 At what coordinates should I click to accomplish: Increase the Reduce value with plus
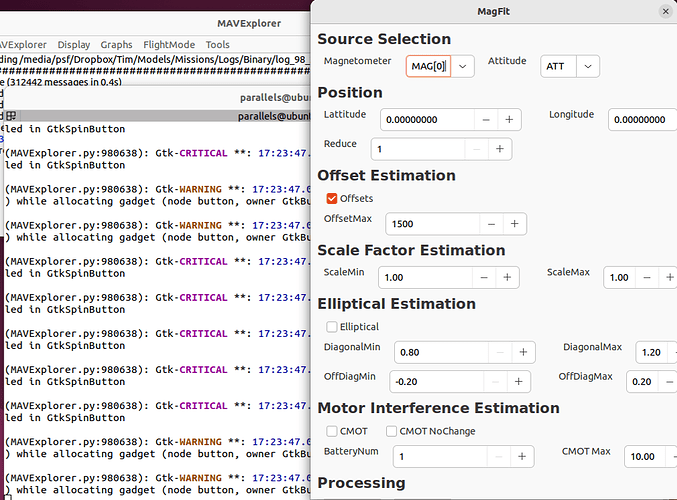point(500,149)
